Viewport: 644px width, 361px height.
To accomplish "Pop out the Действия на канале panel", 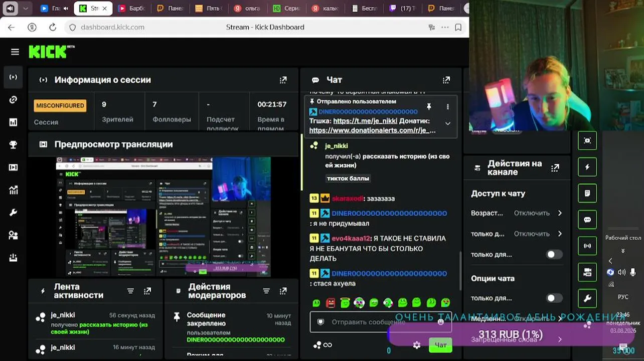I will 555,168.
